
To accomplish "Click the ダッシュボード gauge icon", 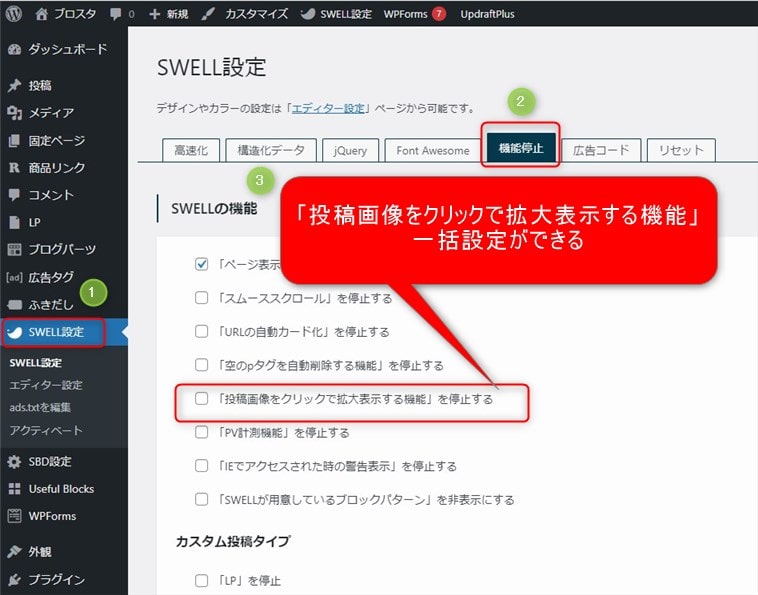I will coord(15,49).
